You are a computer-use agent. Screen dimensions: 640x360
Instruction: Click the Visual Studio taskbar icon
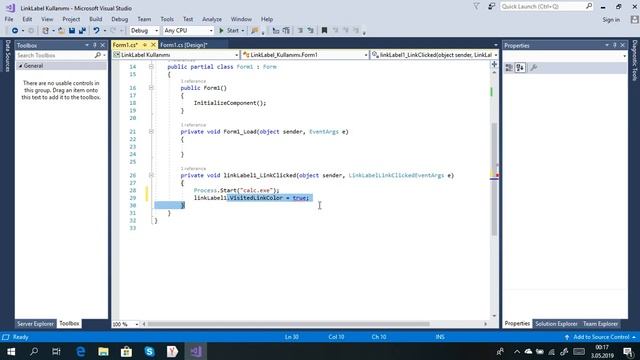[196, 351]
